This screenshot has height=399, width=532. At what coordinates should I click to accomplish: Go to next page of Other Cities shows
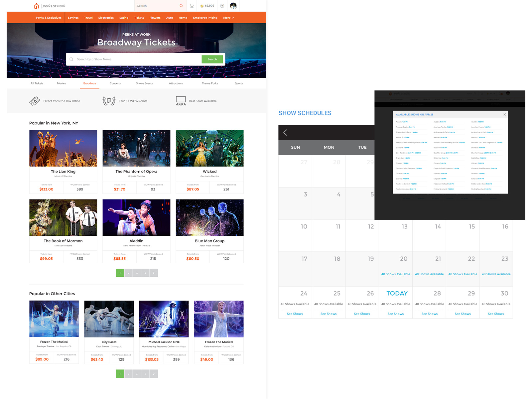(154, 374)
